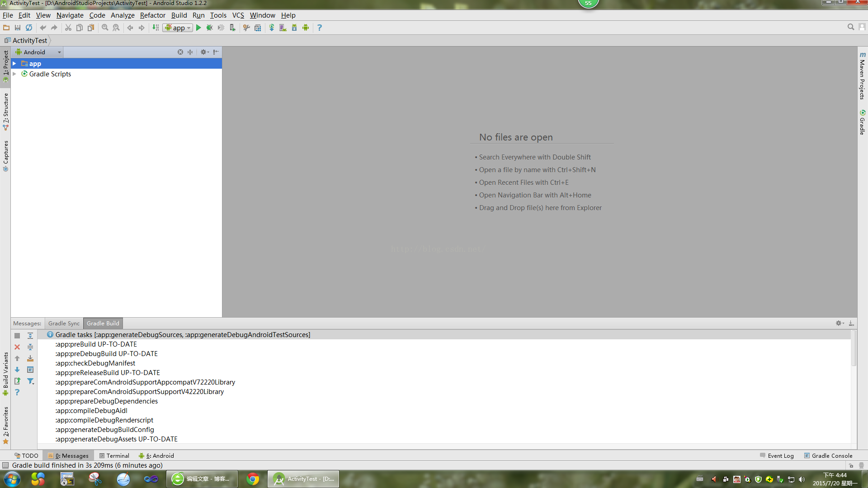Screen dimensions: 868x488
Task: Click the Export to Text File icon
Action: pos(17,381)
